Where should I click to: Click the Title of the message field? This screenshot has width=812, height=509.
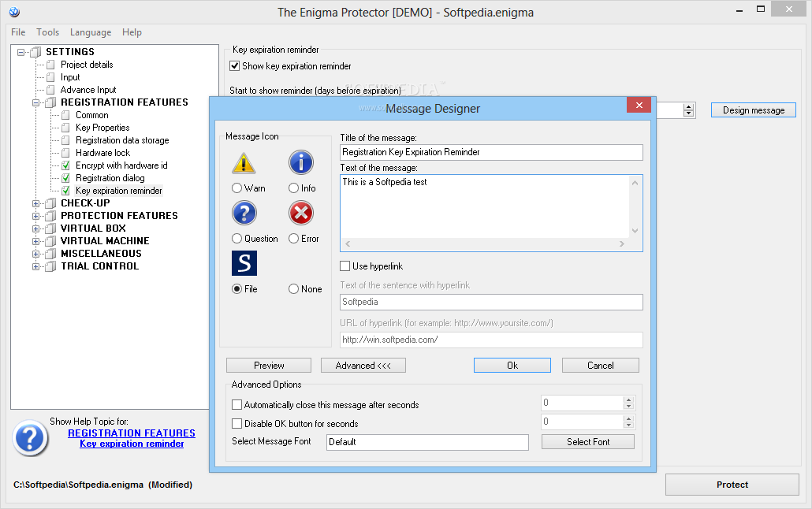point(491,152)
